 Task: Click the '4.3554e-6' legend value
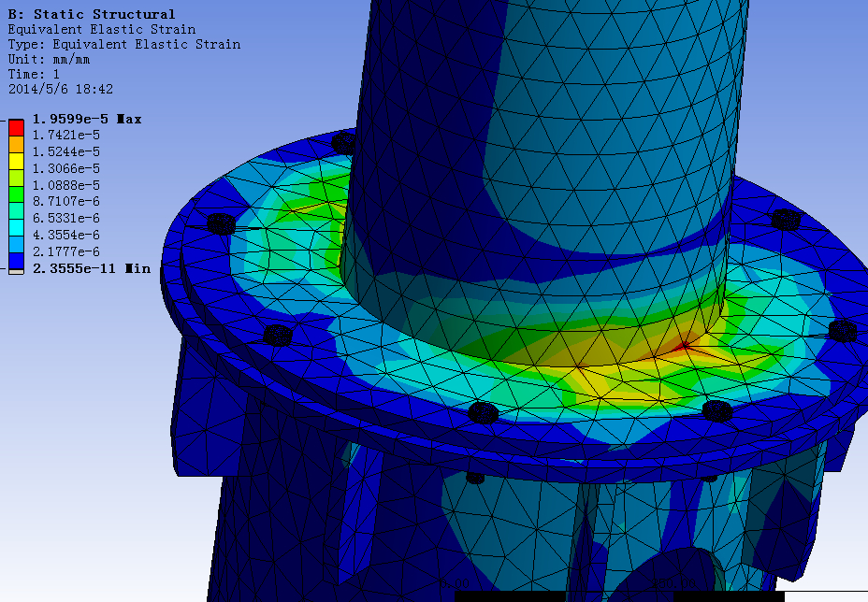(x=65, y=235)
